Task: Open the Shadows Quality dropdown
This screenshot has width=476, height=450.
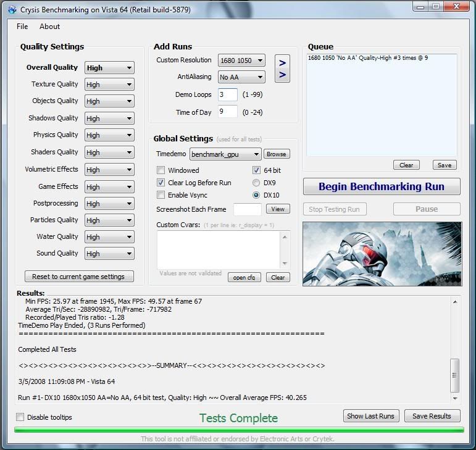Action: click(x=109, y=119)
